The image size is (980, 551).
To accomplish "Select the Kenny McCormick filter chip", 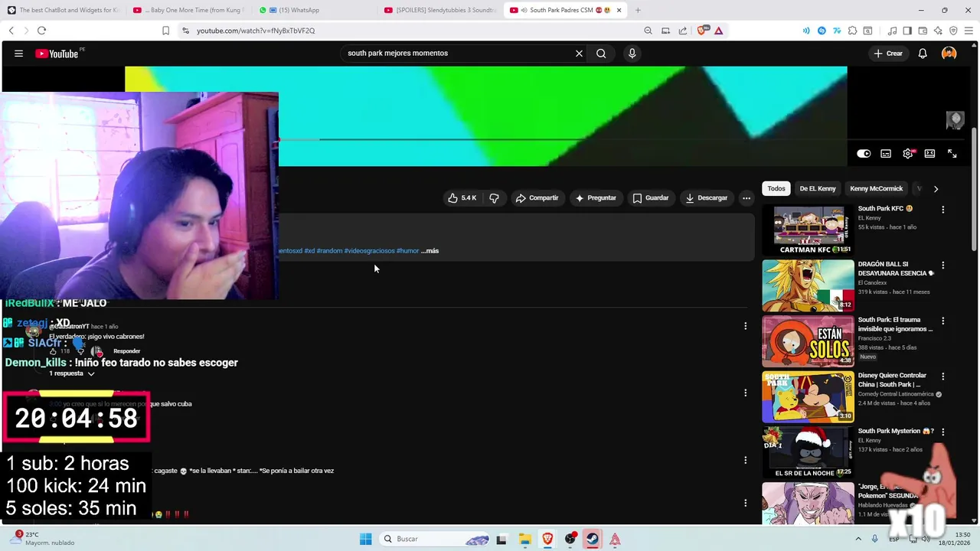I will click(x=876, y=189).
